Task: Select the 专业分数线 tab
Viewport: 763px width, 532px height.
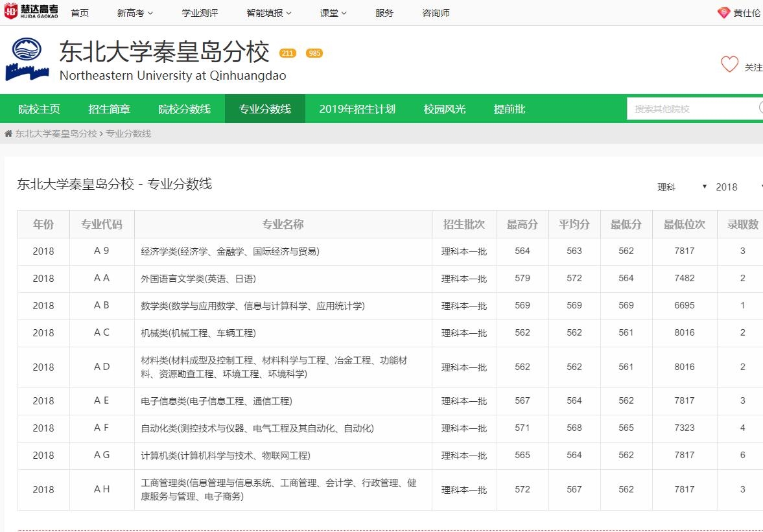Action: [265, 109]
